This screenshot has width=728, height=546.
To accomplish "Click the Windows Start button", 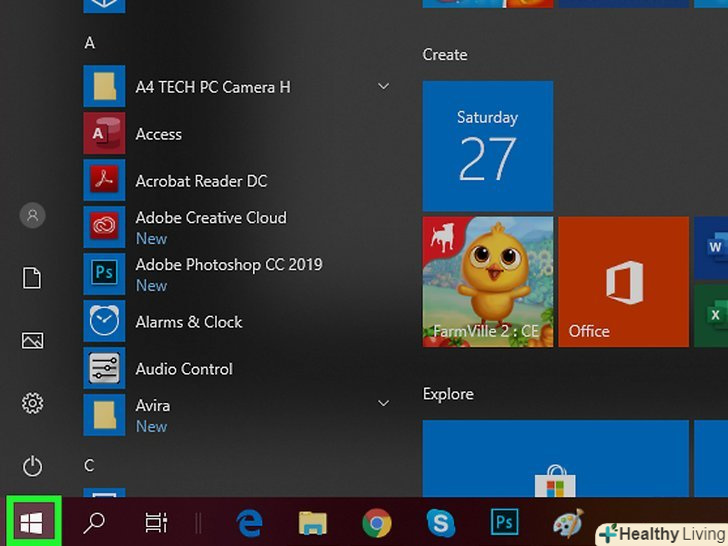I will pyautogui.click(x=32, y=522).
